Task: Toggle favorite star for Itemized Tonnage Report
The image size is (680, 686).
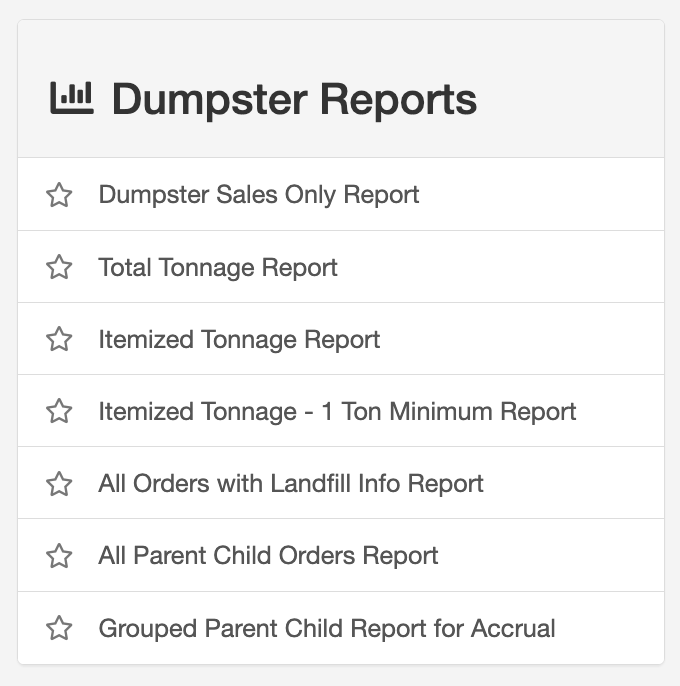Action: 60,339
